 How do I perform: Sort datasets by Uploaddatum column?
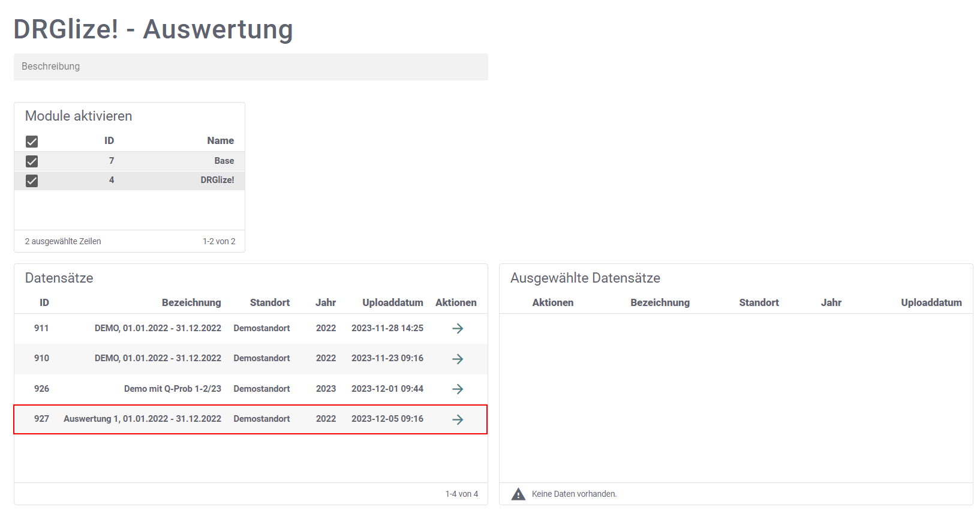click(392, 302)
